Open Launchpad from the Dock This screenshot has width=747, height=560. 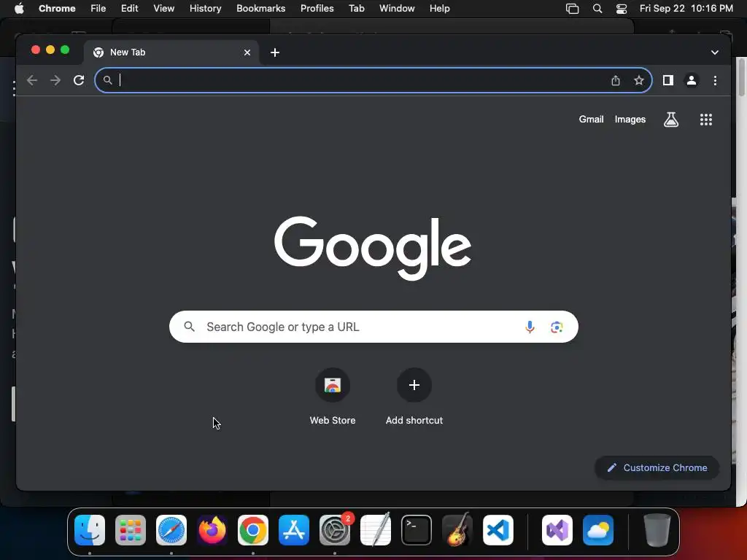(131, 530)
